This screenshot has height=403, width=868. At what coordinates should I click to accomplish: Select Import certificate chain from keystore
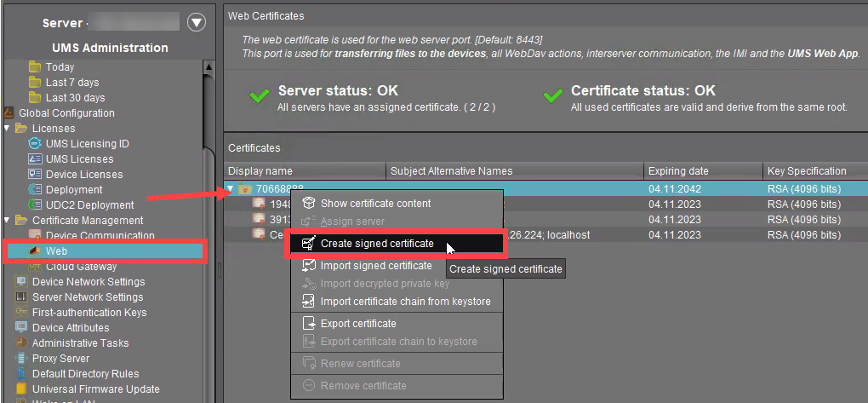405,302
